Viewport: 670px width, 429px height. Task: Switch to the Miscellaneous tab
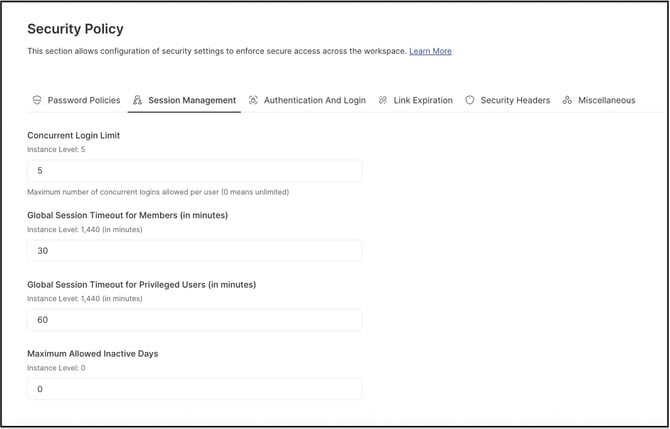599,100
